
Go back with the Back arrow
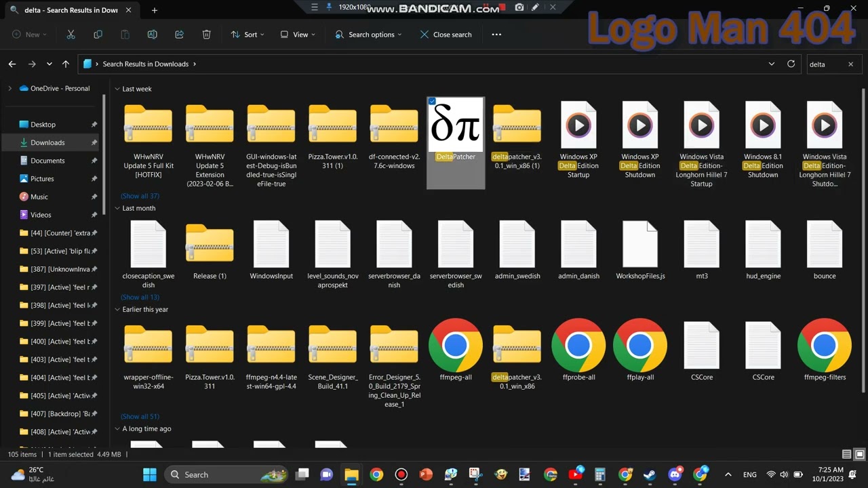(12, 64)
